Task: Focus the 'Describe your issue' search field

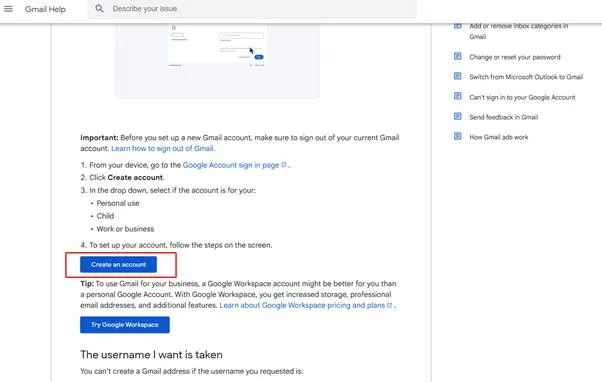Action: (252, 8)
